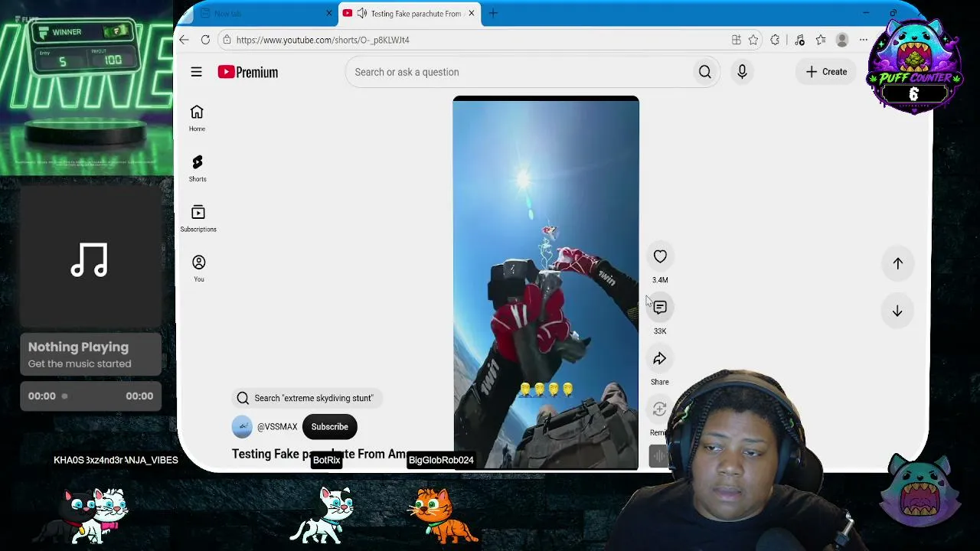The width and height of the screenshot is (980, 551).
Task: Click the magnifier search button
Action: point(704,72)
